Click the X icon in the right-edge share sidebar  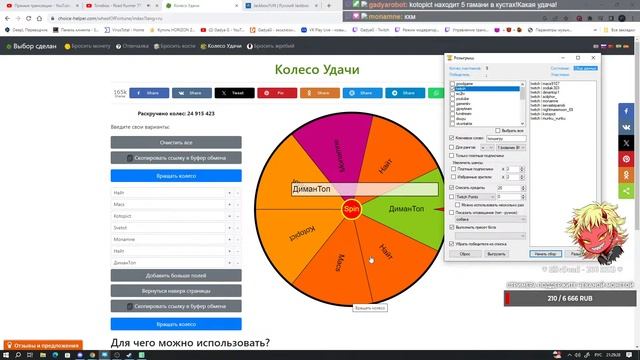click(x=626, y=143)
